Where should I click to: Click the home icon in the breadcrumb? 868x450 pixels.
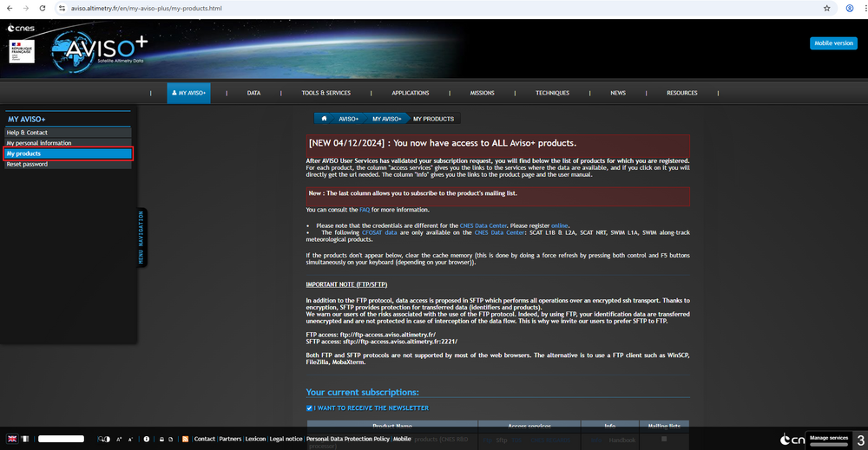(x=324, y=118)
